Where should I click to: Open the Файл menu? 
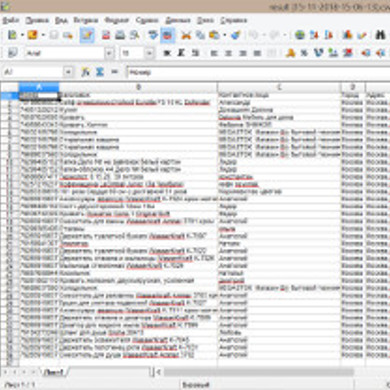point(11,20)
